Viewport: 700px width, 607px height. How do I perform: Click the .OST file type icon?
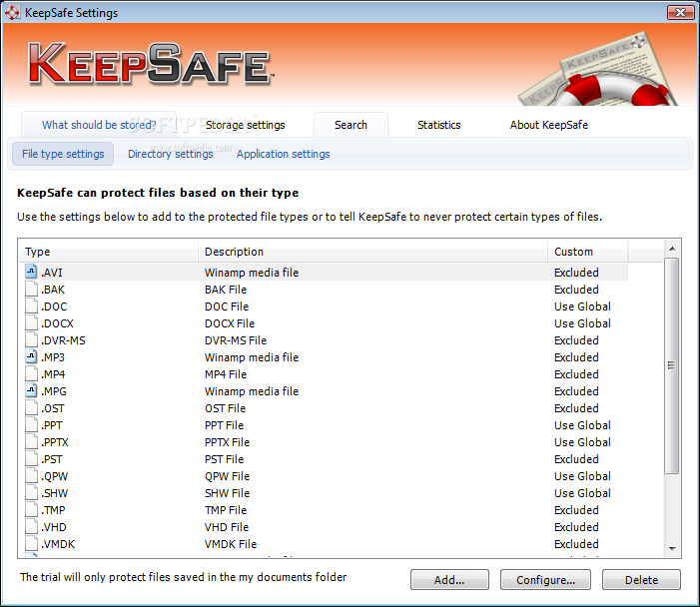(31, 407)
